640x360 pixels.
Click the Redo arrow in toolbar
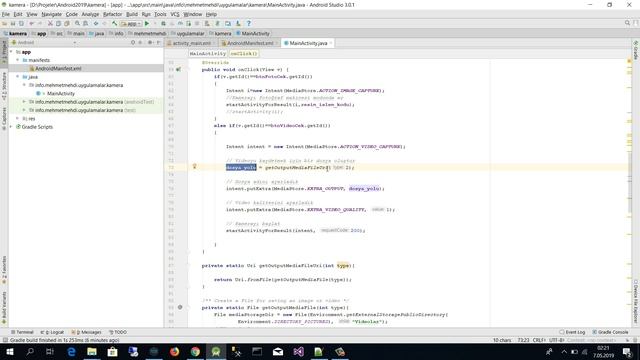pyautogui.click(x=40, y=24)
